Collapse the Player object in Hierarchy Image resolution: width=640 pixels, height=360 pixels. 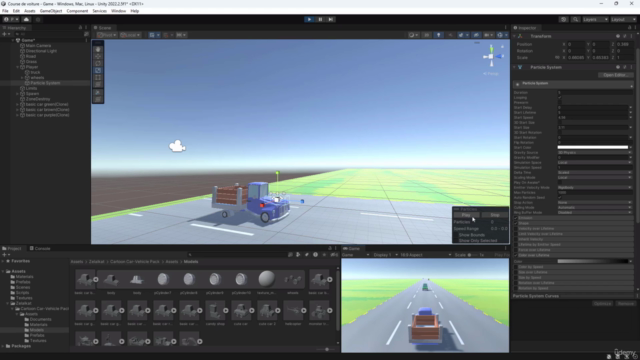coord(18,67)
